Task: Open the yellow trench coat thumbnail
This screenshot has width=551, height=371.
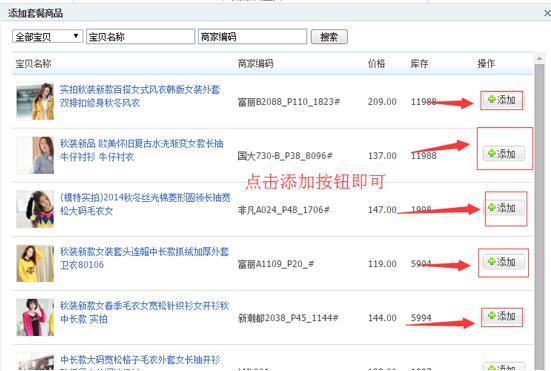Action: click(35, 101)
